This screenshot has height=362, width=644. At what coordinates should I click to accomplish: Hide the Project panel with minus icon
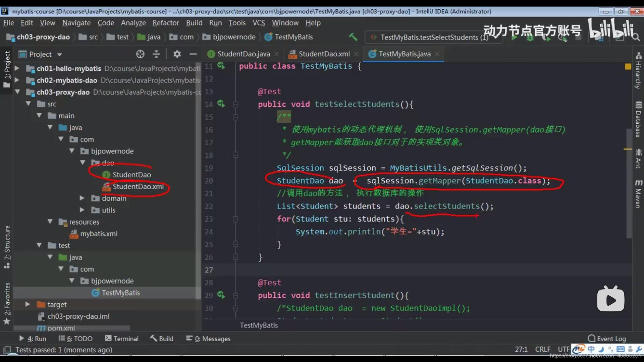point(193,54)
